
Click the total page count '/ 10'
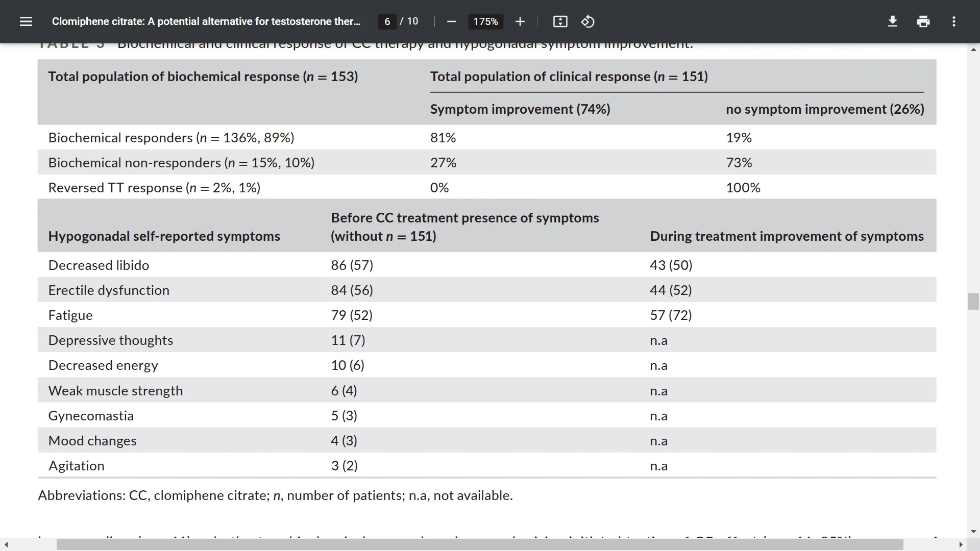[409, 21]
